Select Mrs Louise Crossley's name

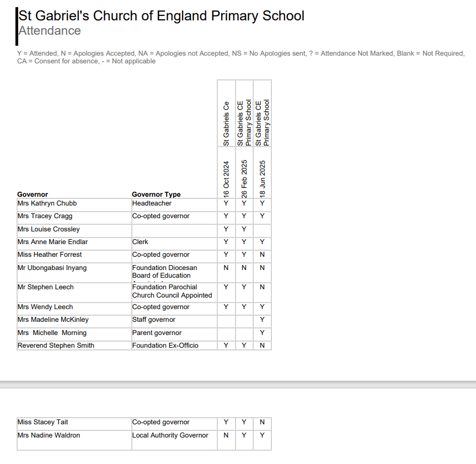[x=49, y=229]
